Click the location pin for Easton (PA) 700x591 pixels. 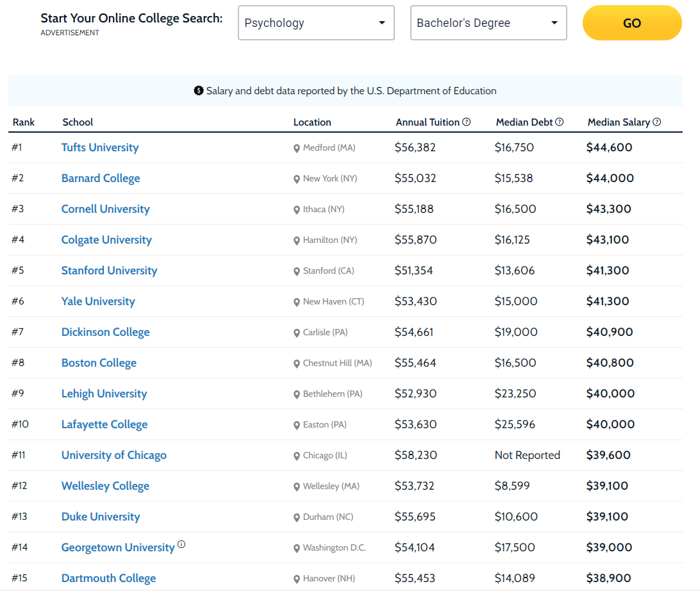296,426
